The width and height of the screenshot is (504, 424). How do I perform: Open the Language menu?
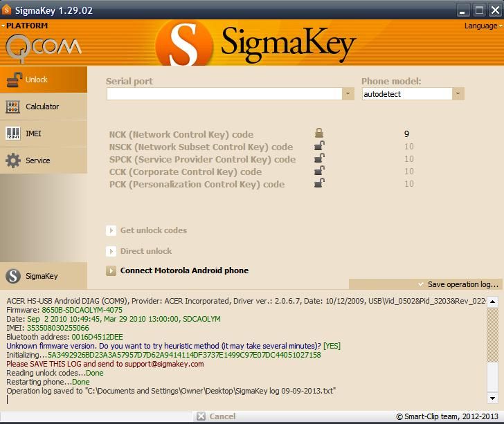coord(483,26)
